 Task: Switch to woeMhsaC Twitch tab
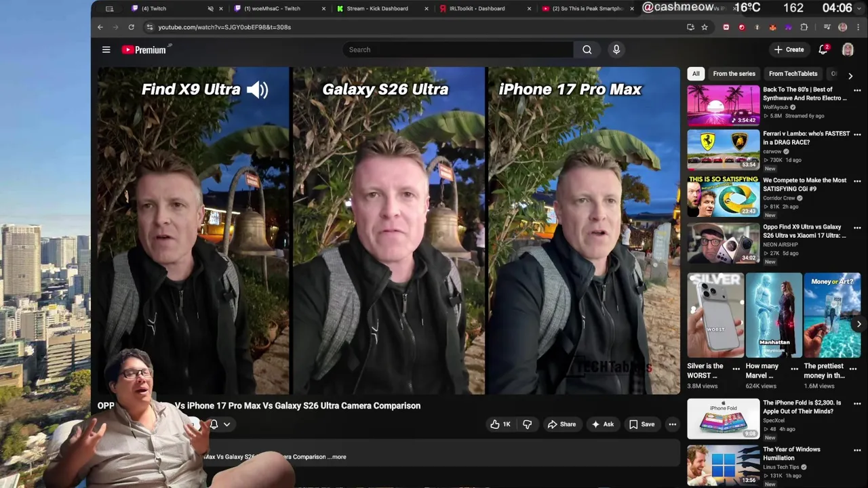click(x=272, y=9)
